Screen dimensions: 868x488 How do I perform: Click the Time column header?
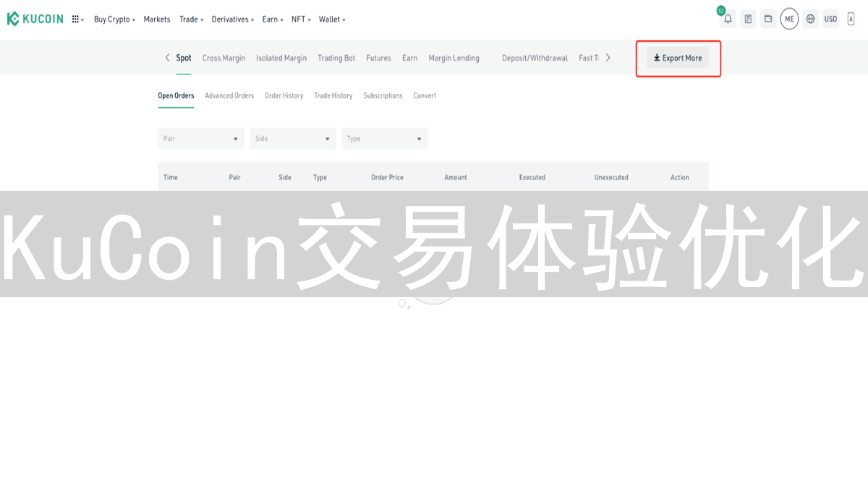(x=171, y=177)
